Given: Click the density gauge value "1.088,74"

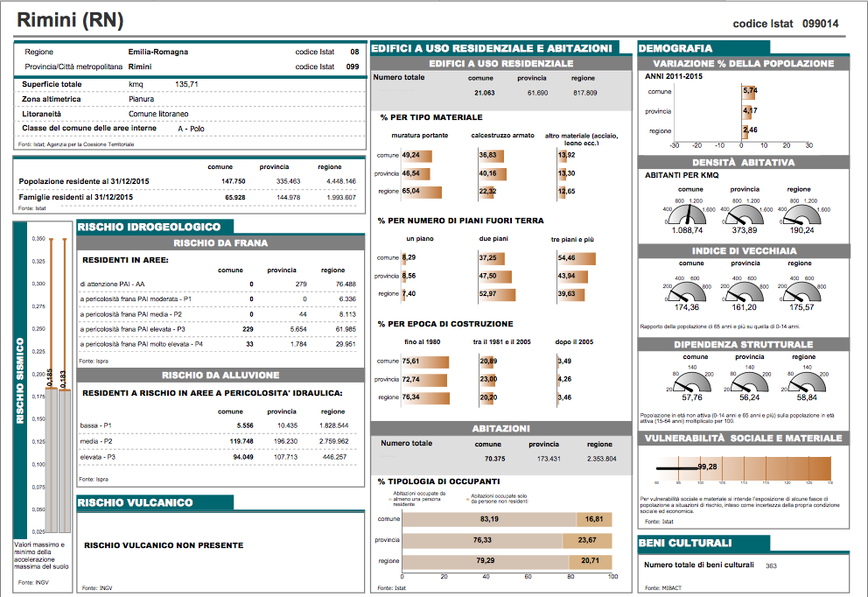Looking at the screenshot, I should (687, 230).
